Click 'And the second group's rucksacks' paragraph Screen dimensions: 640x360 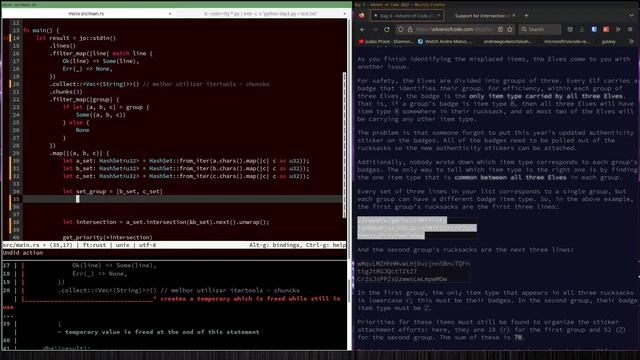465,249
